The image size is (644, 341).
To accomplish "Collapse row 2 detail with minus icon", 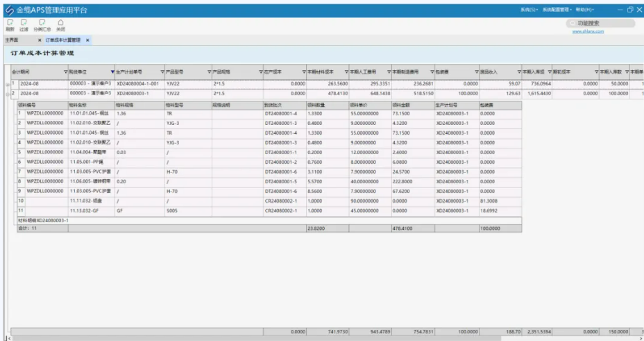I will 8,94.
